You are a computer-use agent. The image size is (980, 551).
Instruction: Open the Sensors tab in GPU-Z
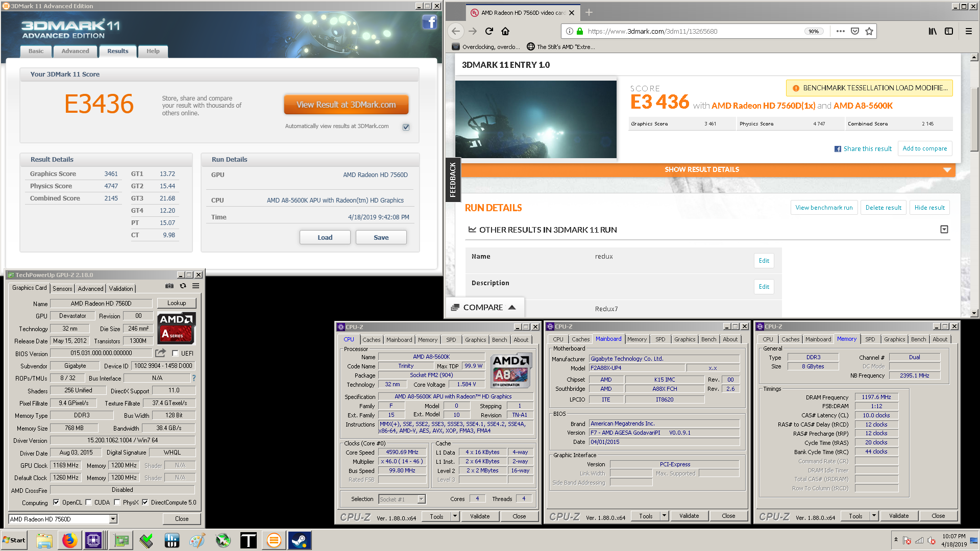[x=62, y=288]
